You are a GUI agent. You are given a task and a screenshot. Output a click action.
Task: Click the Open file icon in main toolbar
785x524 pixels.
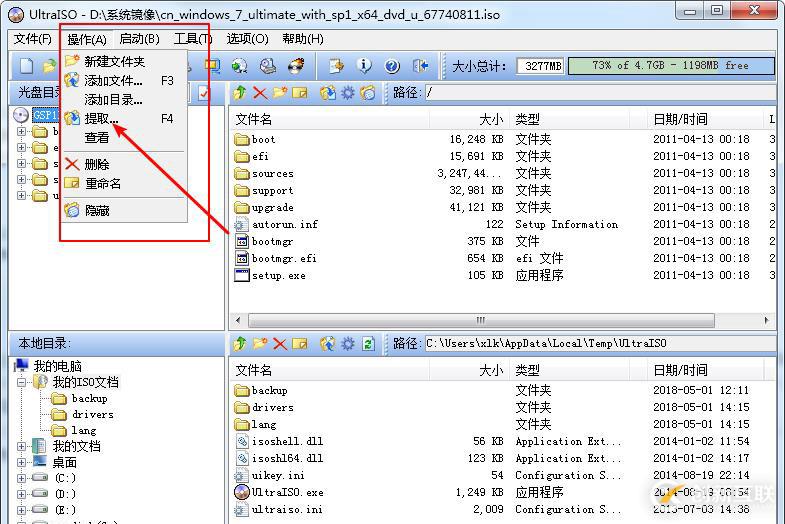point(49,66)
